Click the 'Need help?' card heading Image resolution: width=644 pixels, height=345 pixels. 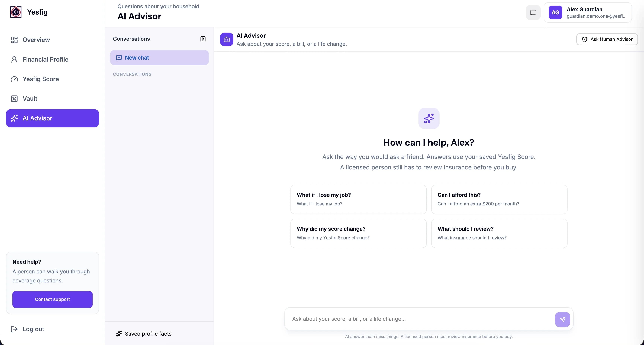(27, 262)
